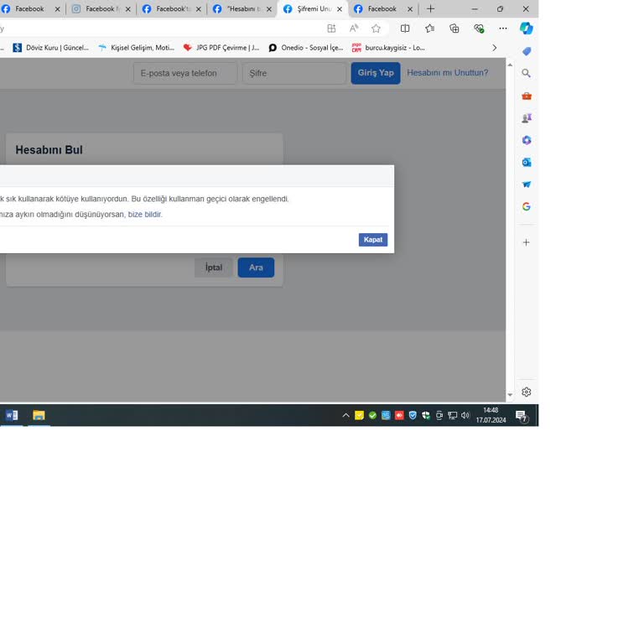Show hidden tray icons chevron
This screenshot has height=644, width=644.
click(x=345, y=416)
